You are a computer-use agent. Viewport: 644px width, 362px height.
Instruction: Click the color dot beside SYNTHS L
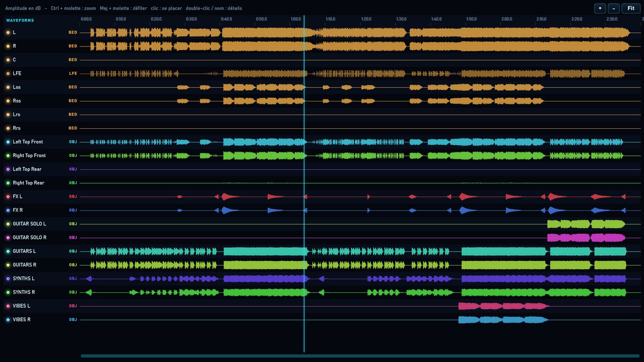pos(8,279)
